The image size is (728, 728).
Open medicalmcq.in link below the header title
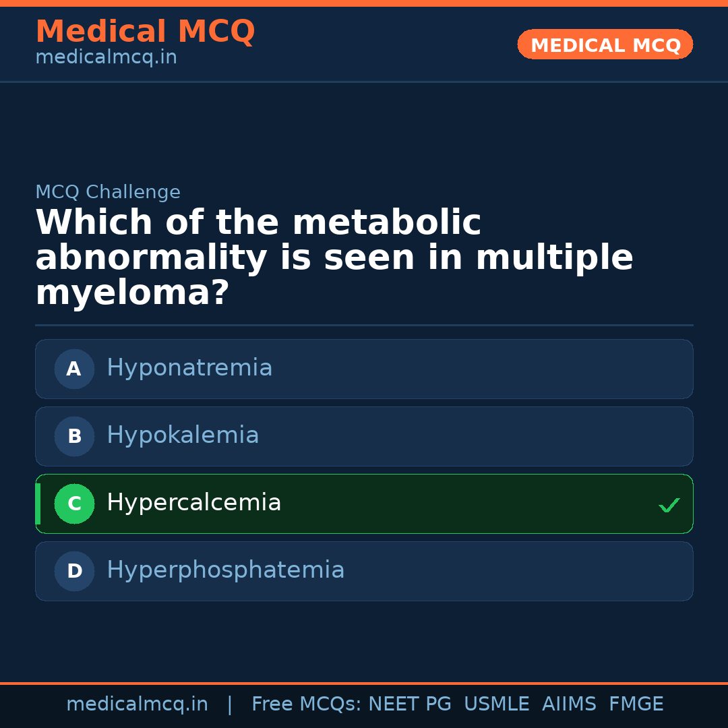point(106,58)
